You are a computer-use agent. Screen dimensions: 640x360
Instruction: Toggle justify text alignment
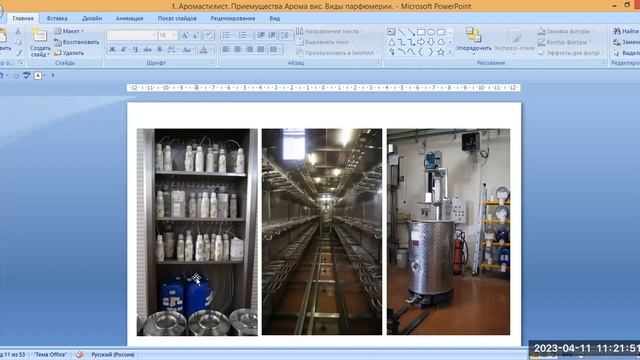click(x=260, y=49)
